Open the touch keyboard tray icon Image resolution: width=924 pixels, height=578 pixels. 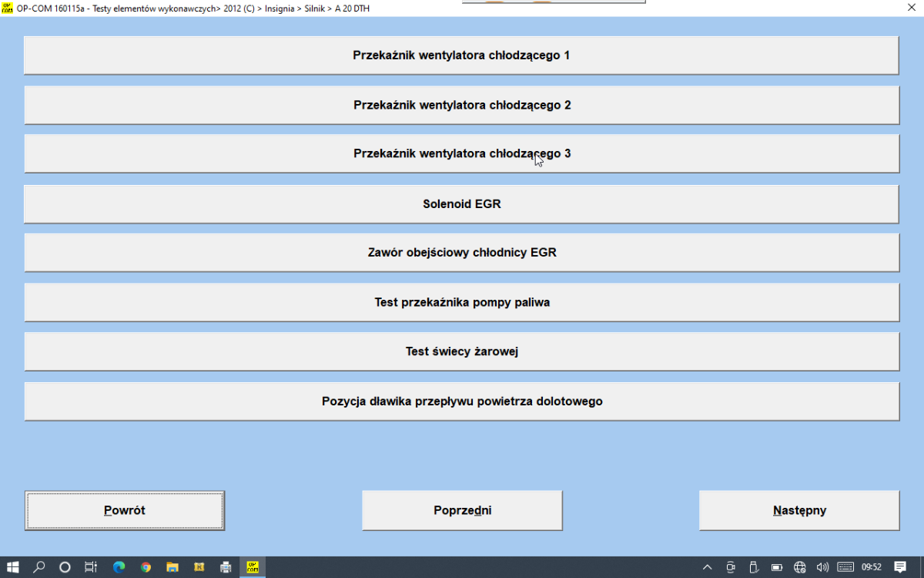click(845, 567)
